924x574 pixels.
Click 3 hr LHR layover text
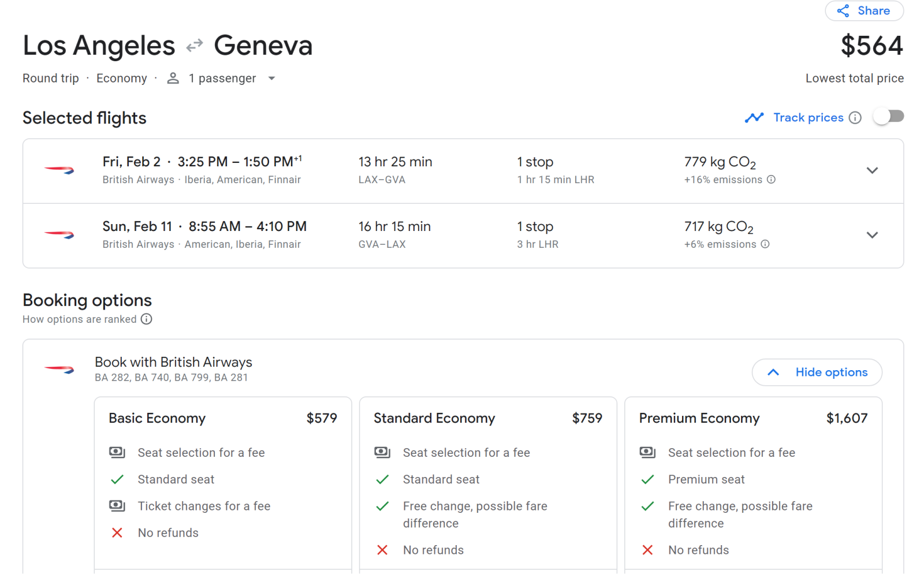[538, 244]
